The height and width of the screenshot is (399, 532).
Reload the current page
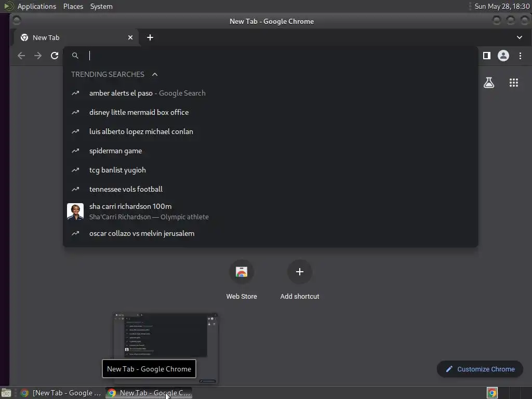55,56
